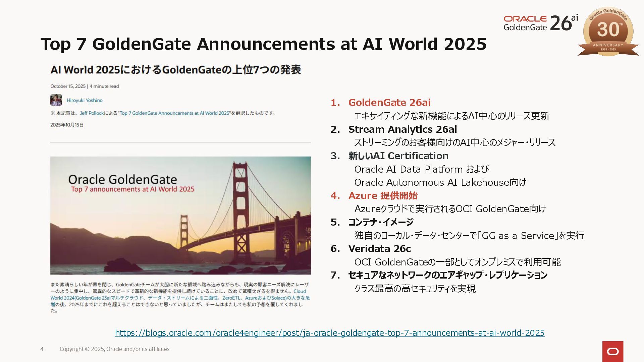Click the Japanese article headline AI World 2025
This screenshot has height=362, width=644.
pyautogui.click(x=175, y=70)
